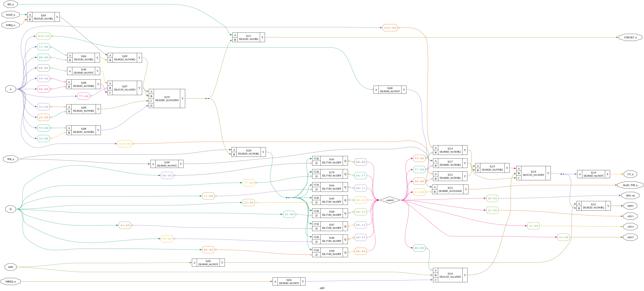
Task: Click the $210 NAND4 gate block
Action: coord(167,99)
